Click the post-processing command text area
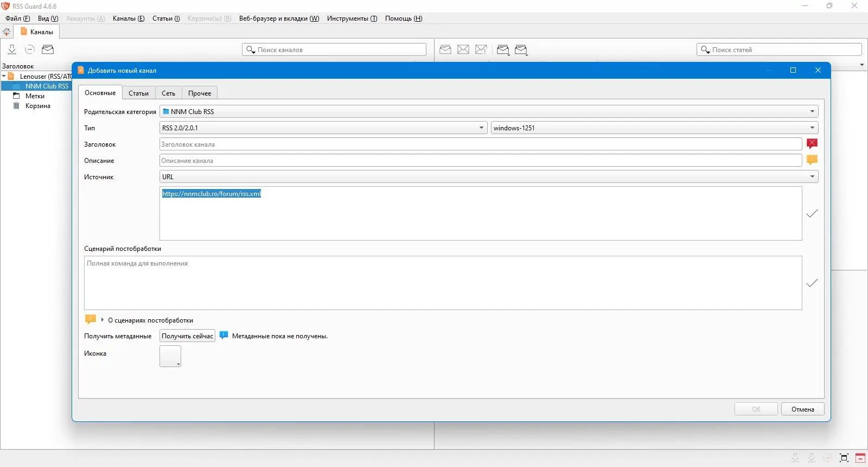868x467 pixels. [443, 283]
